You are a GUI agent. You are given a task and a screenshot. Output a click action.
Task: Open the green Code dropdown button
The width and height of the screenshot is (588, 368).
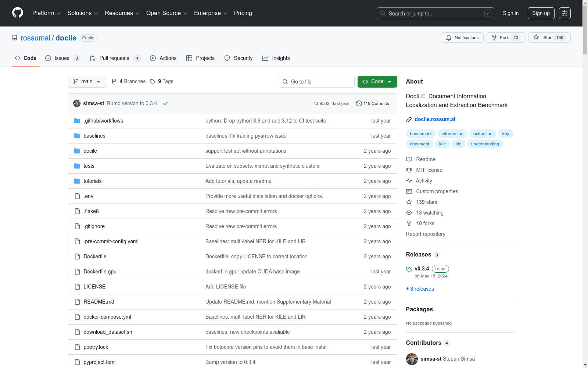coord(377,82)
